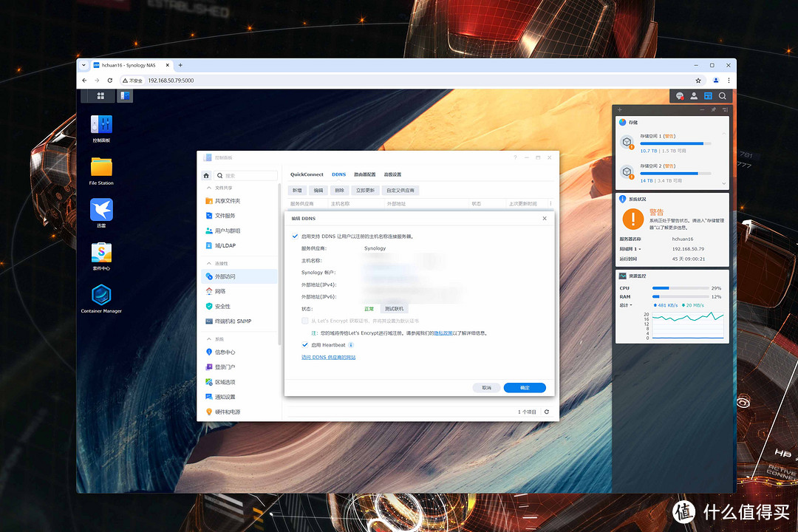Image resolution: width=798 pixels, height=532 pixels.
Task: Launch File Station from the desktop
Action: [101, 166]
